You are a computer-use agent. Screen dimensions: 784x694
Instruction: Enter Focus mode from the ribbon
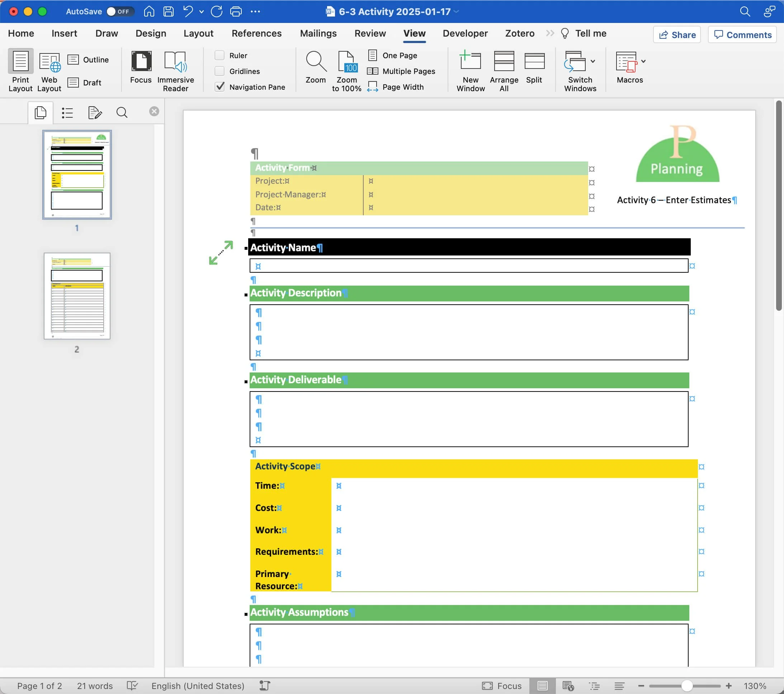[x=141, y=67]
